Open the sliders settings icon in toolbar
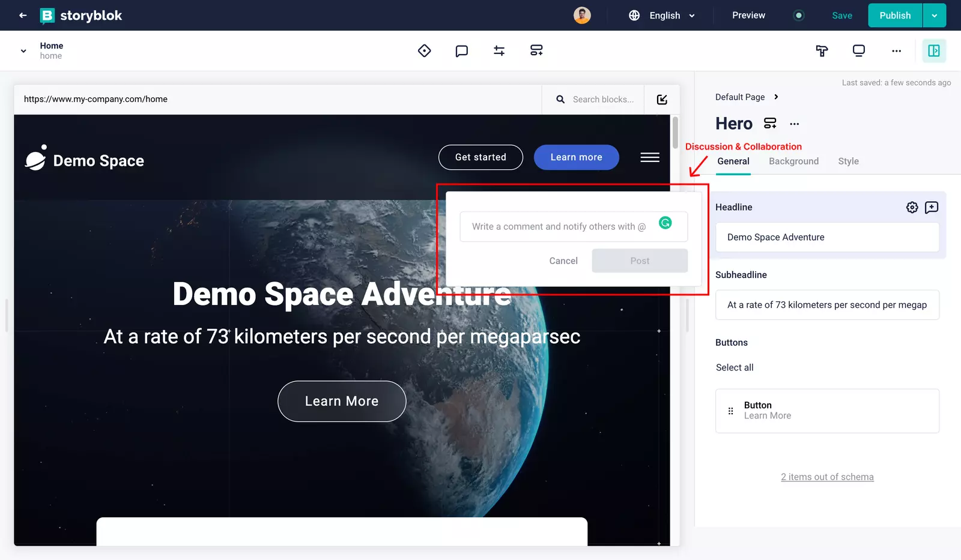Image resolution: width=961 pixels, height=560 pixels. 499,51
